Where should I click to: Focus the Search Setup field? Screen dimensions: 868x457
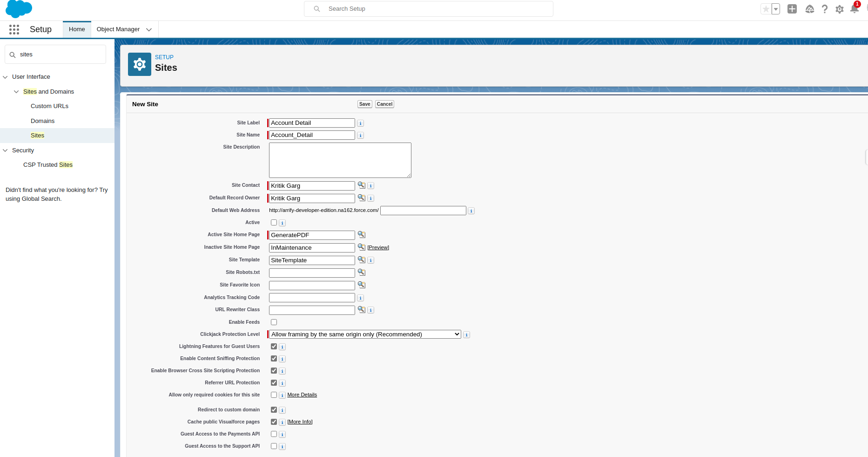pyautogui.click(x=429, y=9)
